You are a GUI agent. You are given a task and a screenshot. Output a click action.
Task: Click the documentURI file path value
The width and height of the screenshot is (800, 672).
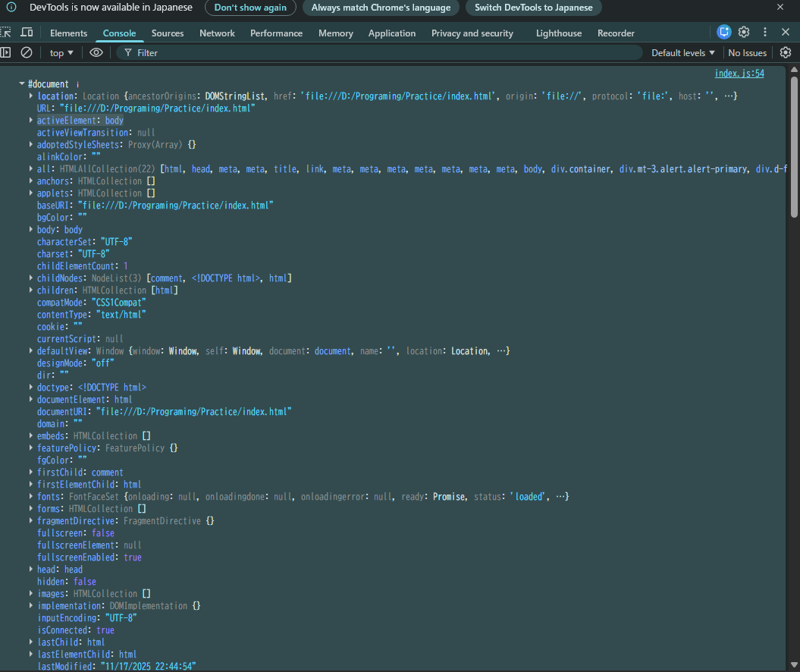(194, 412)
